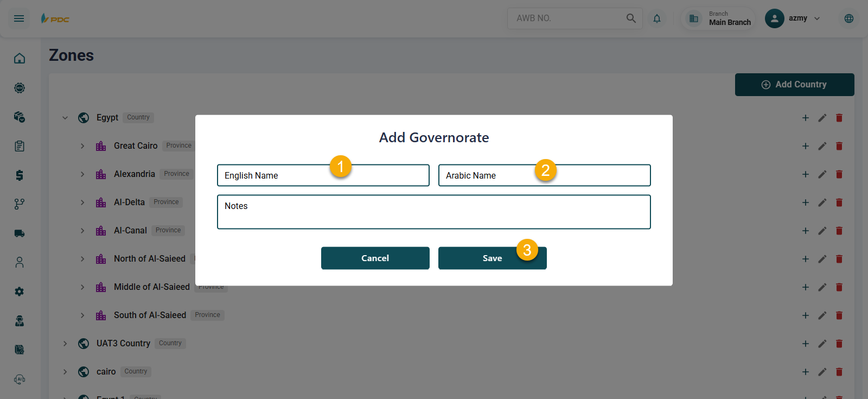Viewport: 868px width, 399px height.
Task: Expand the Great Cairo province
Action: coord(82,146)
